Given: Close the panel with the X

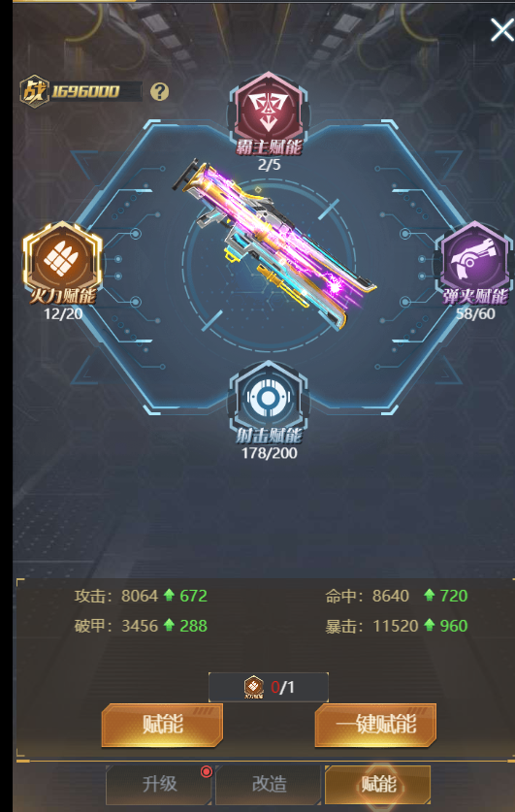Looking at the screenshot, I should tap(501, 29).
